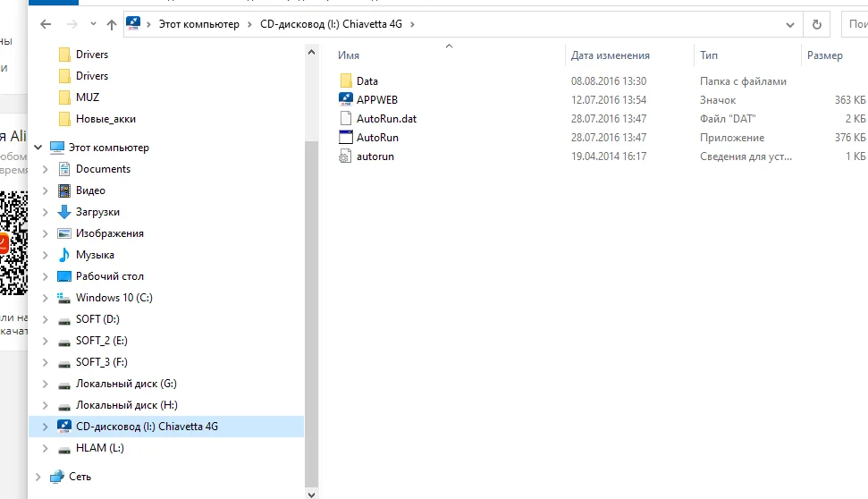868x499 pixels.
Task: Open Локальный диск (H:) in tree
Action: 127,405
